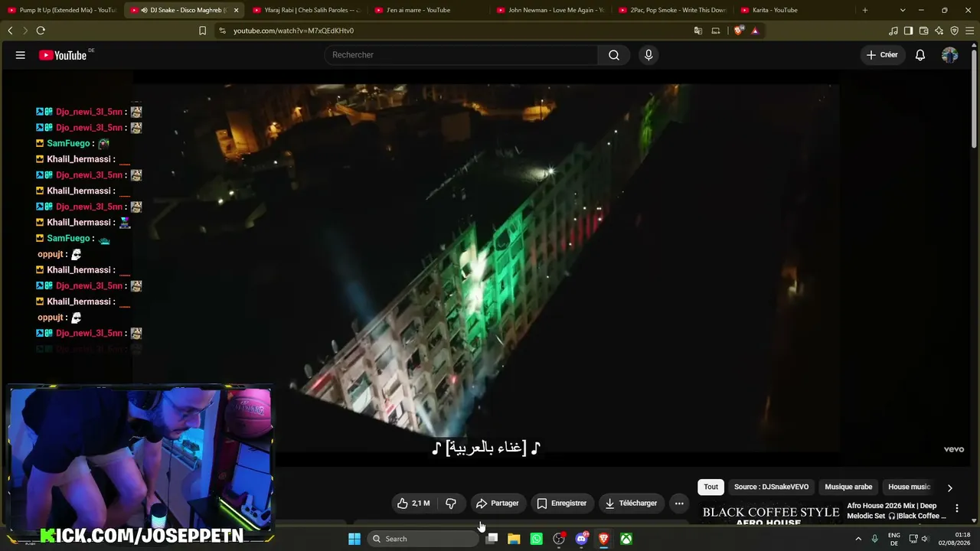Bookmark this page in the address bar
The width and height of the screenshot is (980, 551).
(202, 31)
